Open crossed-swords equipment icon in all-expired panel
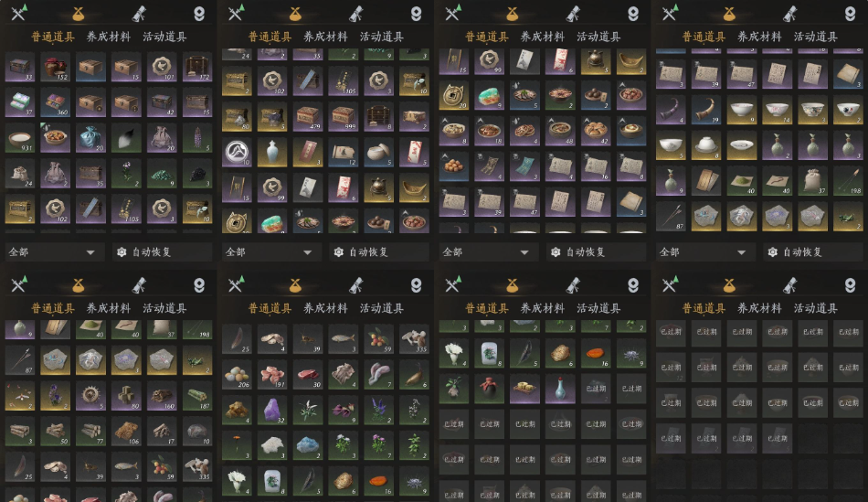This screenshot has width=868, height=502. pos(670,284)
